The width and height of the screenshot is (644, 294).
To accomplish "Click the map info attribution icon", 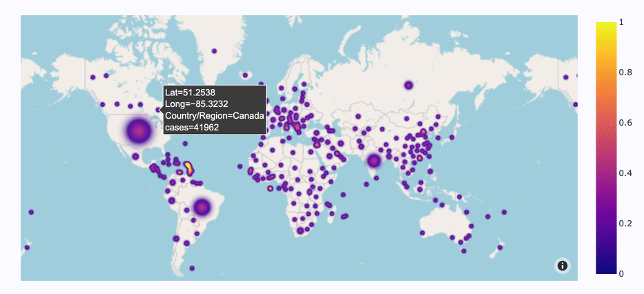I will pos(563,266).
